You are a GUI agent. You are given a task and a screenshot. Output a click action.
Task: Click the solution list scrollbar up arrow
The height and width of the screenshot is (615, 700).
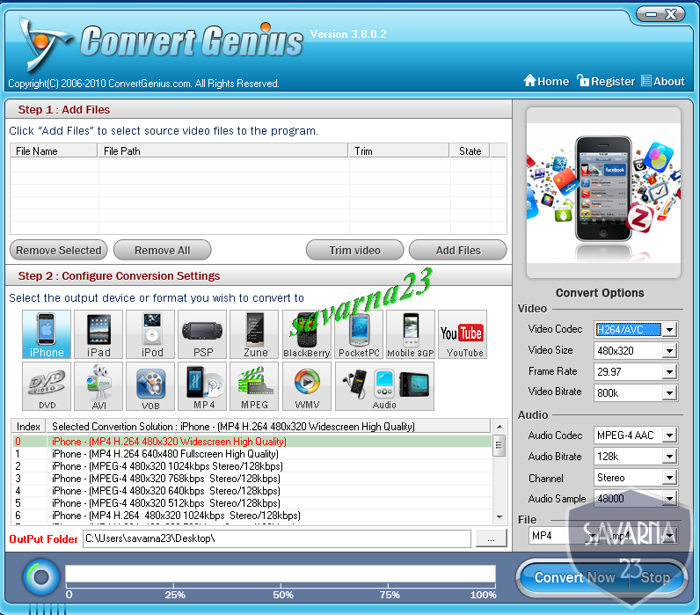499,427
